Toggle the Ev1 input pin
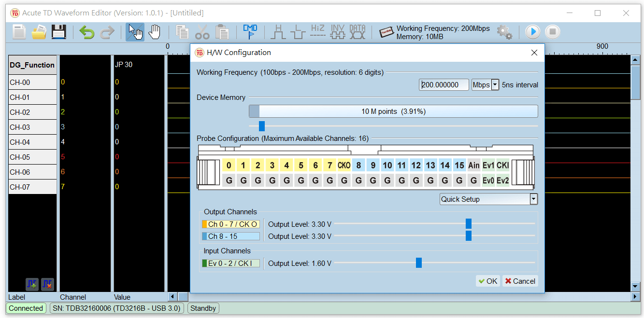The image size is (644, 318). point(488,165)
